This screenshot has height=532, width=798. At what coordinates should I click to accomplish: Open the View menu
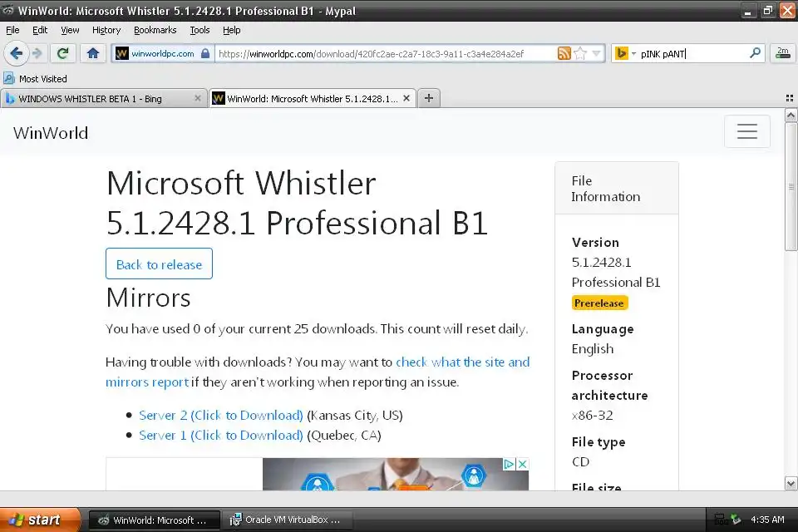70,30
